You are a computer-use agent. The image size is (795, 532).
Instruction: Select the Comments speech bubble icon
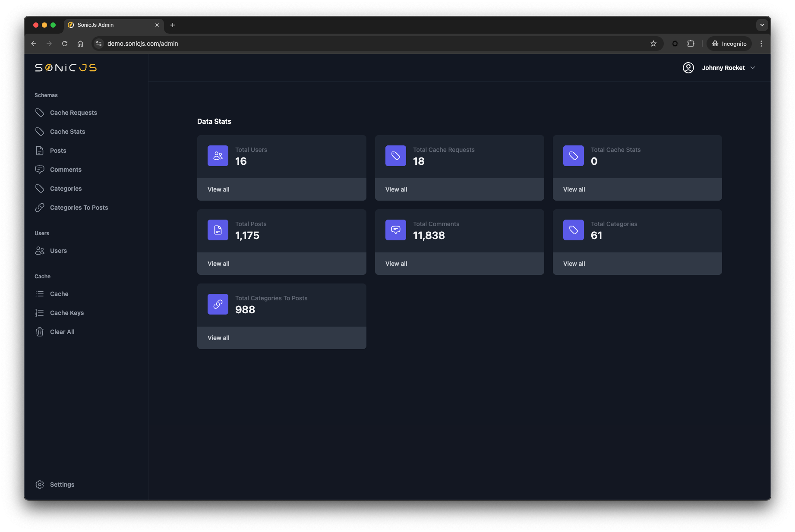(40, 169)
